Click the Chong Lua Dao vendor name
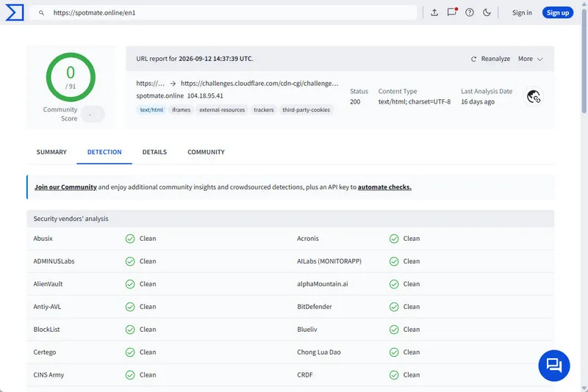This screenshot has height=392, width=588. pos(319,352)
